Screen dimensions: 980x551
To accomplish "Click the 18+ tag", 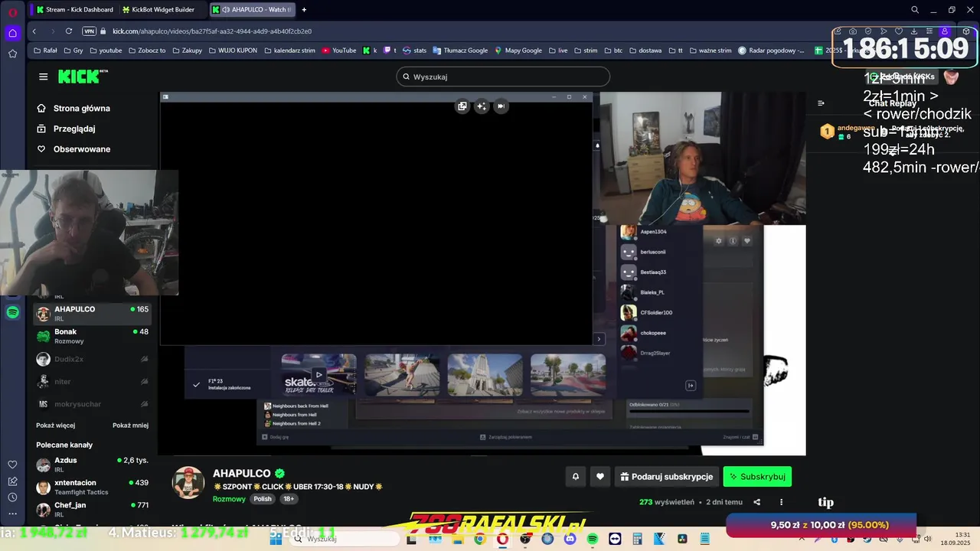I will point(289,499).
